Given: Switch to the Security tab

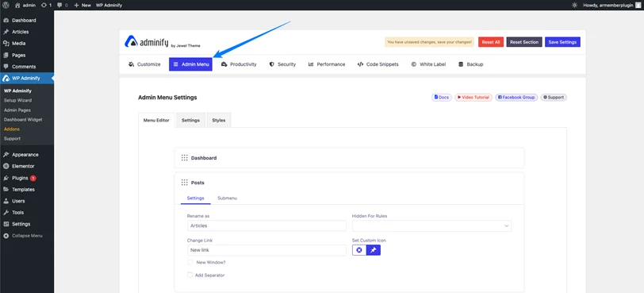Looking at the screenshot, I should click(x=282, y=64).
